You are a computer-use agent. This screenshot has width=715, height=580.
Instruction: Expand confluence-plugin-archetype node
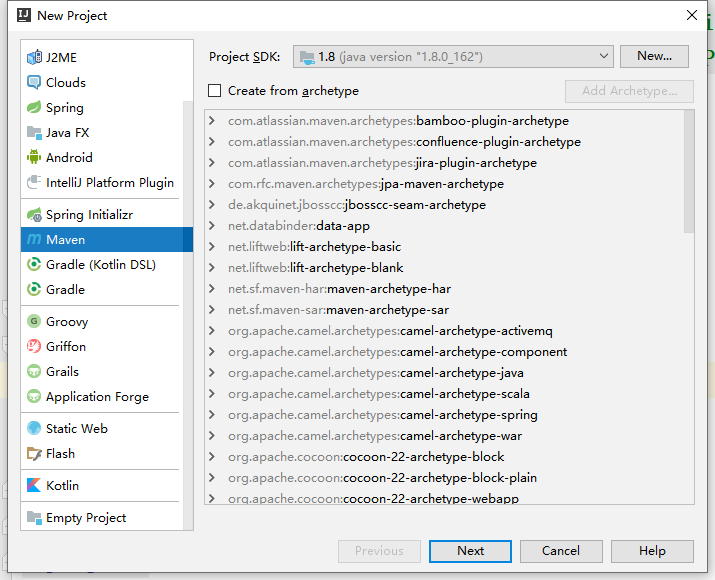[x=212, y=142]
